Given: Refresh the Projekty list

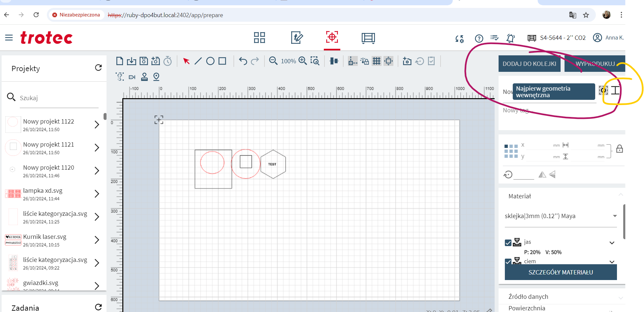Looking at the screenshot, I should point(98,68).
